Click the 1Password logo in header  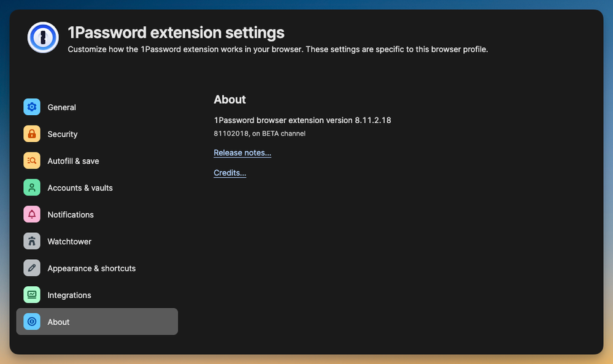pos(43,37)
